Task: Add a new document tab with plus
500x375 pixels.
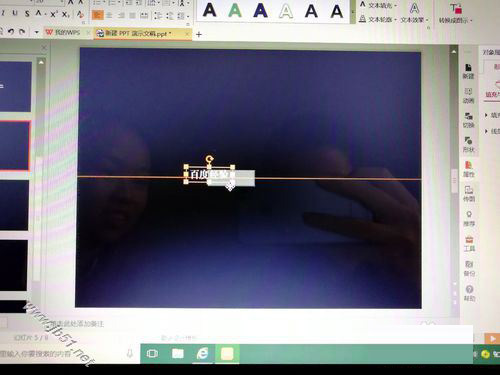Action: coord(199,34)
